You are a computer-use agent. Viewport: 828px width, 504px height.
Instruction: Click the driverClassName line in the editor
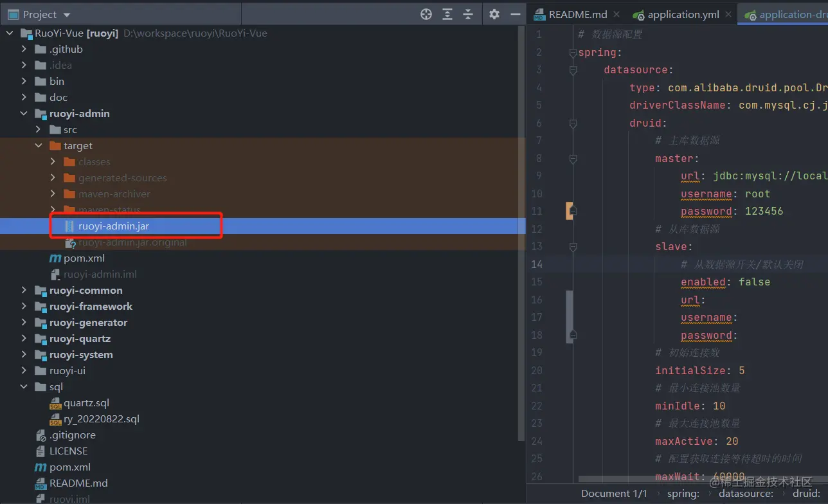[x=729, y=105]
